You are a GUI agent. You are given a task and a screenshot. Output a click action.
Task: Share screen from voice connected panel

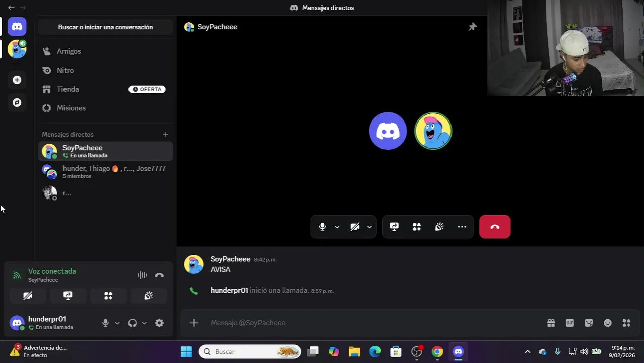point(68,296)
